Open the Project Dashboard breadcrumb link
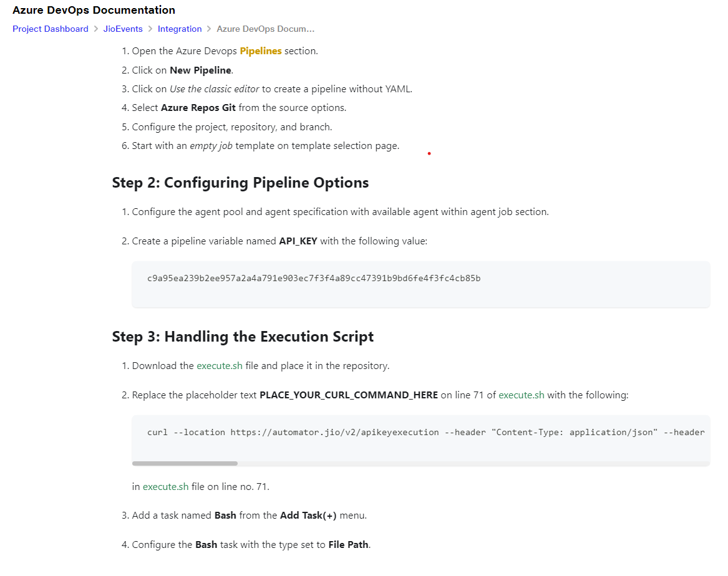The width and height of the screenshot is (728, 576). point(50,29)
